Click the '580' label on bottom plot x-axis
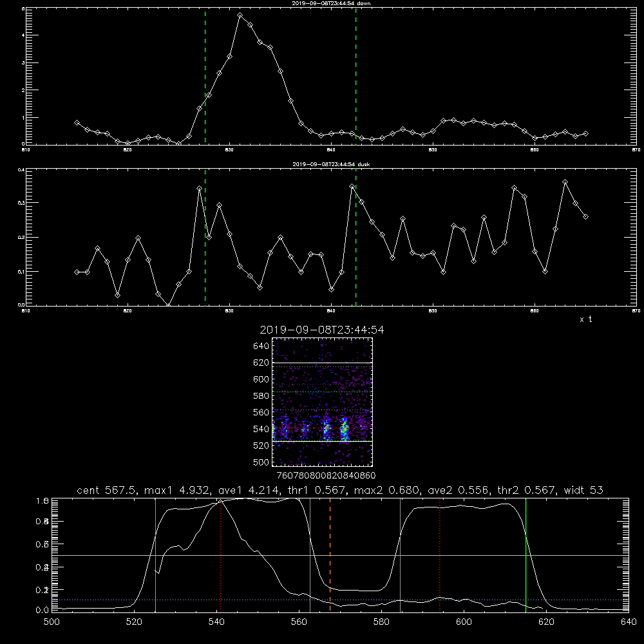The height and width of the screenshot is (644, 644). pyautogui.click(x=381, y=622)
